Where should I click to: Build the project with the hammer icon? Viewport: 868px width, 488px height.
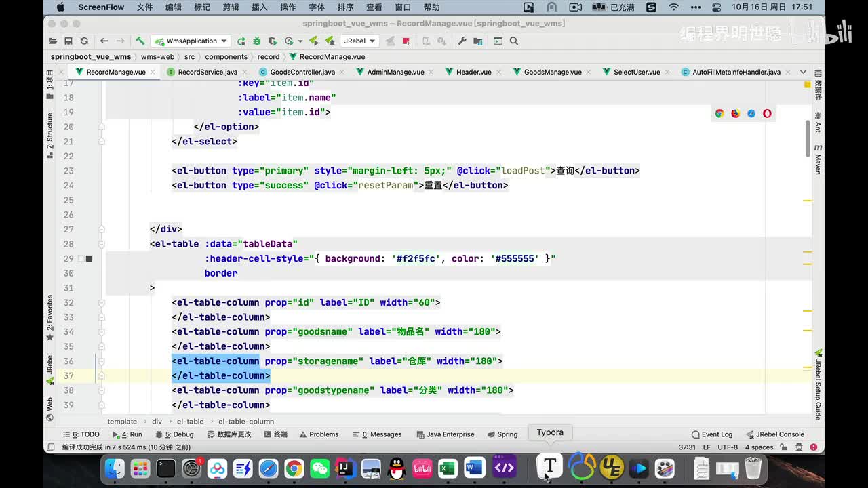coord(140,41)
